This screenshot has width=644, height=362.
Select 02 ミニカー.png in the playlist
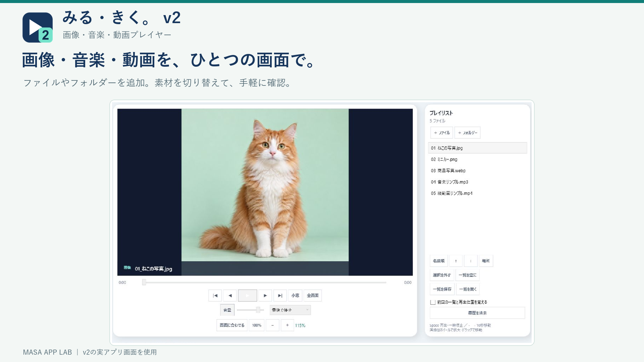pyautogui.click(x=477, y=159)
